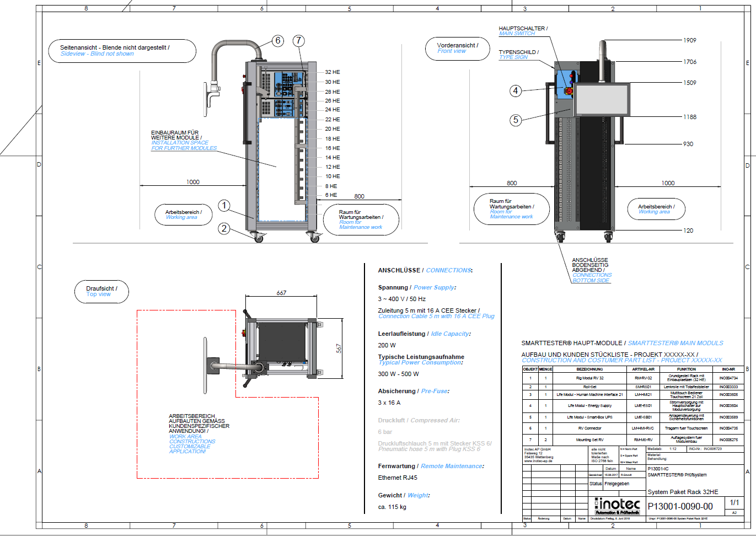
Task: Click the Seitenansicht view label bubble
Action: [122, 51]
